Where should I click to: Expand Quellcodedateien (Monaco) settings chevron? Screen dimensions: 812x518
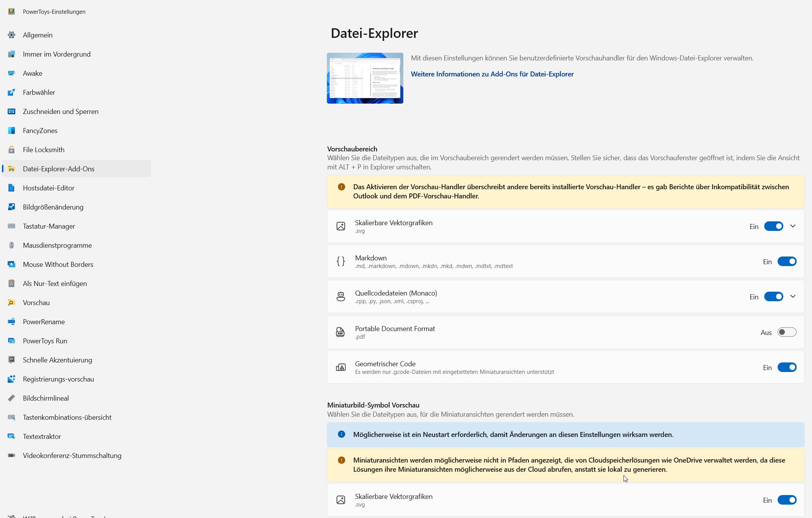[x=793, y=297]
